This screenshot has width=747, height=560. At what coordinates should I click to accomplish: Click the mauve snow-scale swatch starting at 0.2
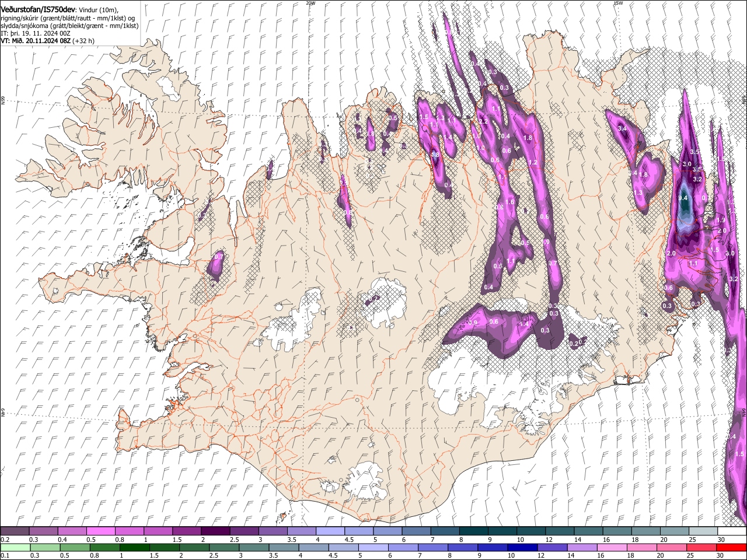click(x=15, y=531)
